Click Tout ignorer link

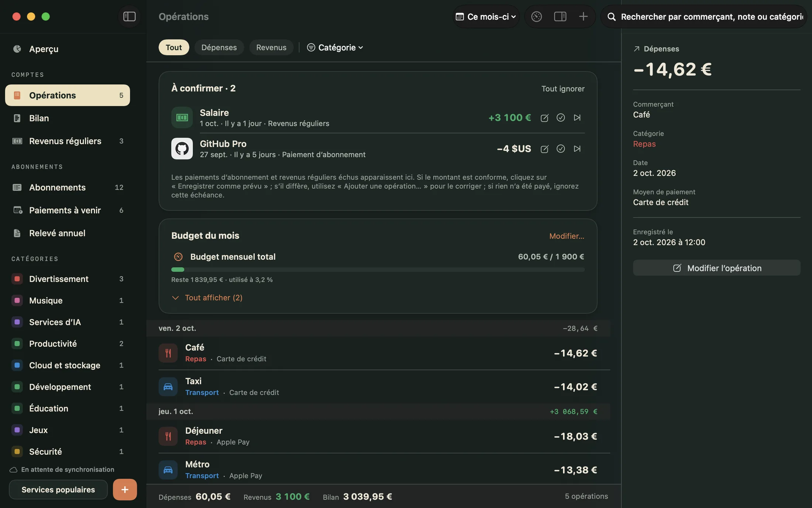point(563,89)
